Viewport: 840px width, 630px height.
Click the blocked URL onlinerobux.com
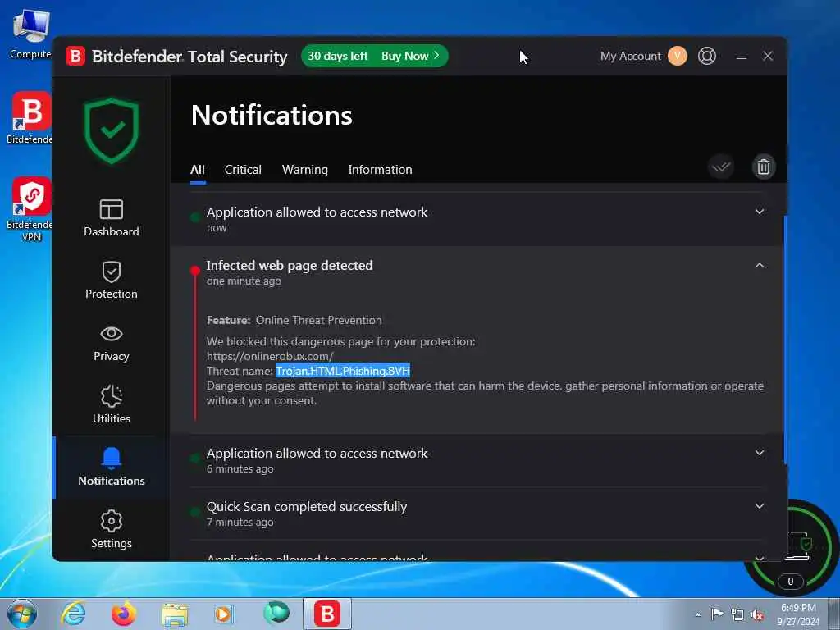pyautogui.click(x=270, y=356)
